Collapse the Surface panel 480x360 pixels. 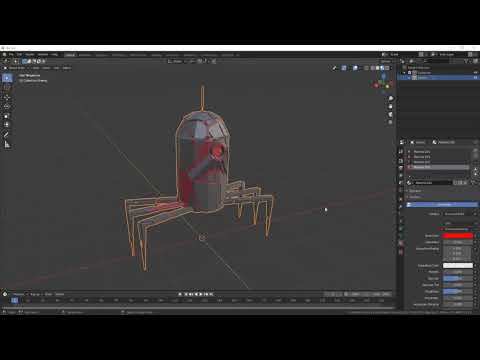pyautogui.click(x=415, y=197)
